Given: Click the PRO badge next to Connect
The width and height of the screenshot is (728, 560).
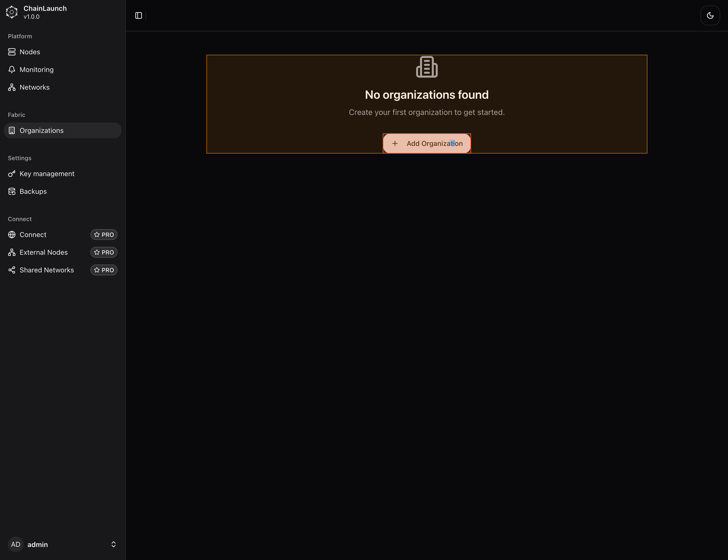Looking at the screenshot, I should point(104,235).
